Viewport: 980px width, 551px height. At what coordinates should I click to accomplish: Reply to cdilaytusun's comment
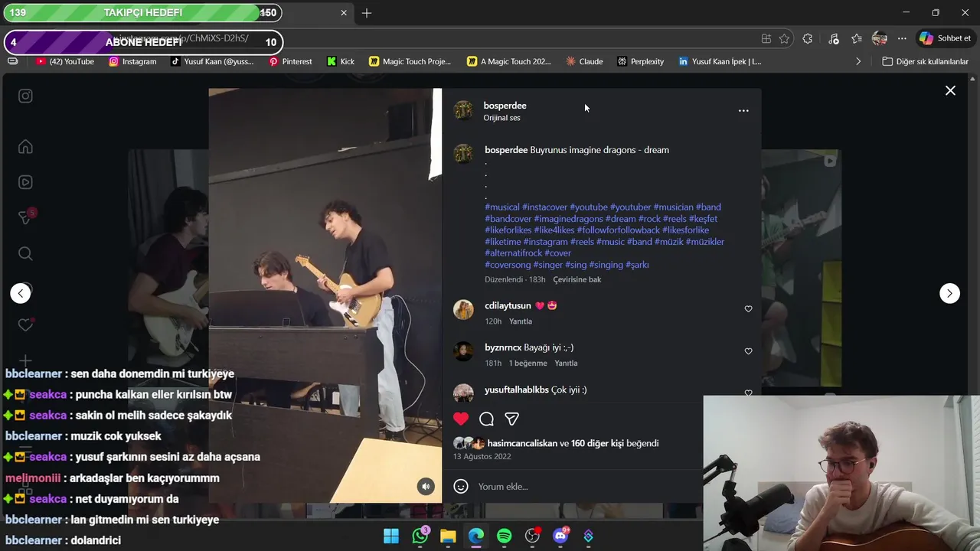(x=521, y=321)
